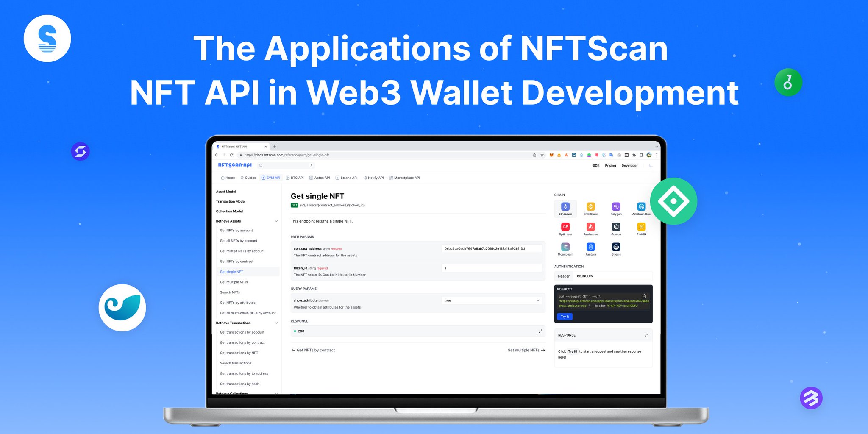868x434 pixels.
Task: Click the token_id input field
Action: click(x=492, y=268)
